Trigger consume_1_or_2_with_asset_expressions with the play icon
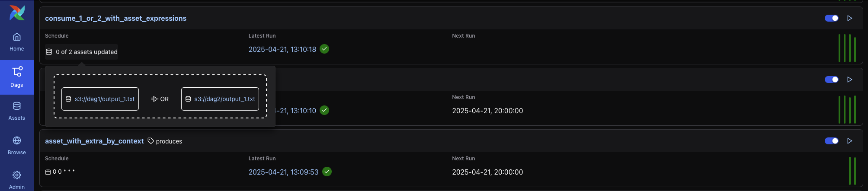Screen dimensions: 868x191 [x=850, y=18]
